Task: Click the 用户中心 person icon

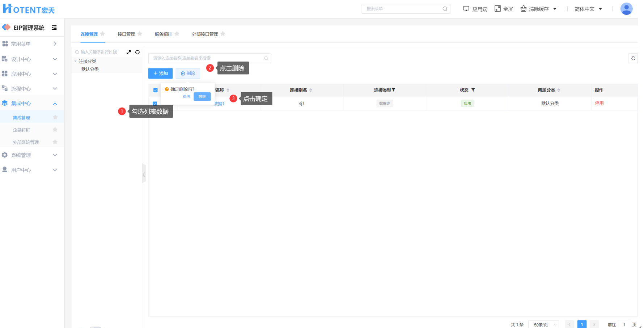Action: [5, 170]
